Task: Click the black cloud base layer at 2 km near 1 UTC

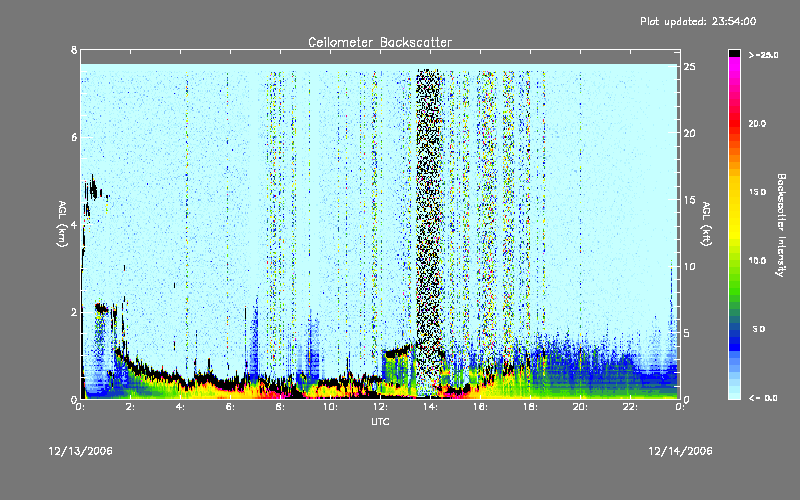Action: (102, 308)
